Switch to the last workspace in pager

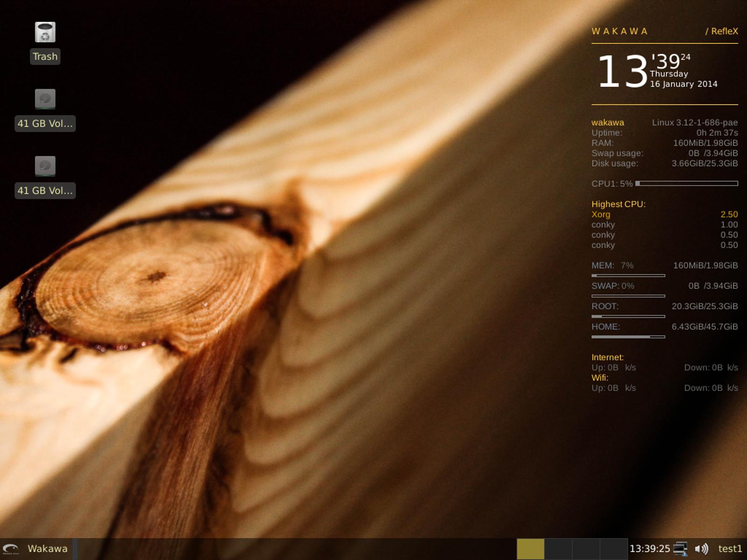(x=613, y=549)
